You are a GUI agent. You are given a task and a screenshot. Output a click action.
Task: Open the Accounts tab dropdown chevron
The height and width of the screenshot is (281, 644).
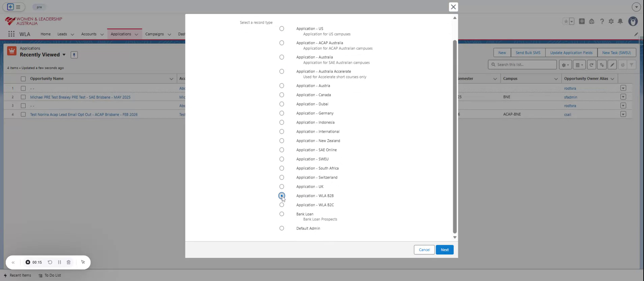102,34
